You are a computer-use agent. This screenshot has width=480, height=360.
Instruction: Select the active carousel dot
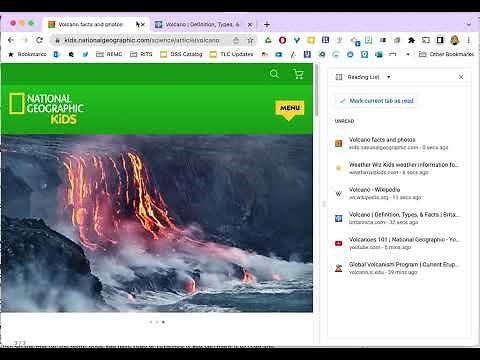click(163, 322)
